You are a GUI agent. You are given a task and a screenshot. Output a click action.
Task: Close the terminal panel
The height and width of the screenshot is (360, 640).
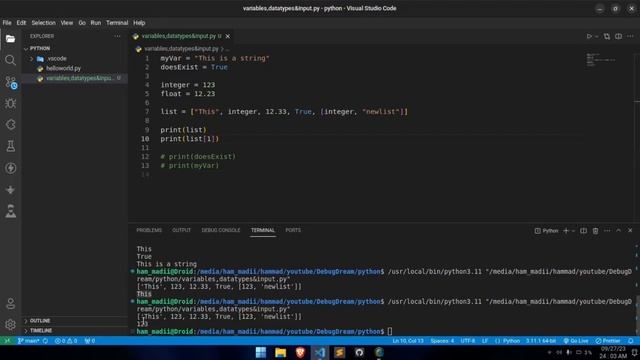(630, 231)
